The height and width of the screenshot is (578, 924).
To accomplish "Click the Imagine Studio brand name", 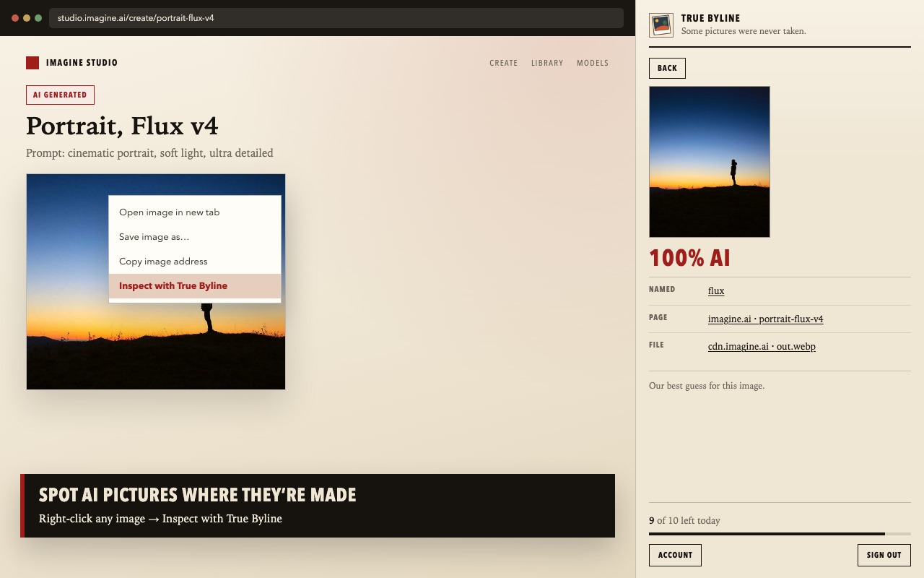I will [82, 63].
